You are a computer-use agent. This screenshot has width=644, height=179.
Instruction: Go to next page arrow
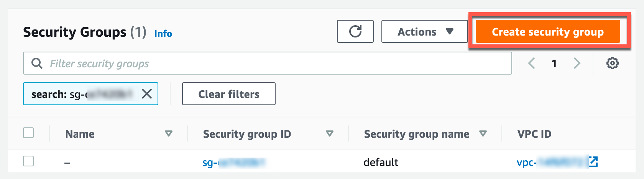click(577, 63)
